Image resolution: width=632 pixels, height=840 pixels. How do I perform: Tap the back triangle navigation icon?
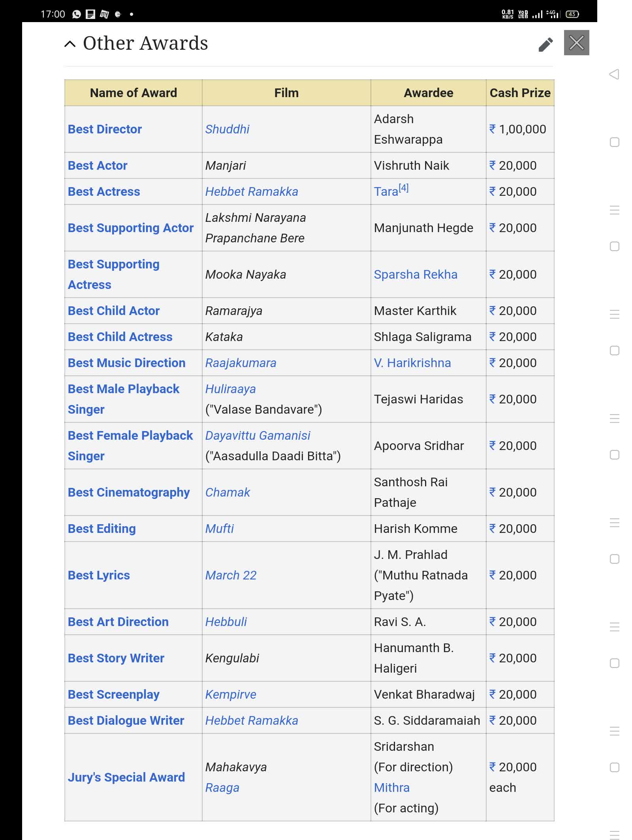point(614,74)
